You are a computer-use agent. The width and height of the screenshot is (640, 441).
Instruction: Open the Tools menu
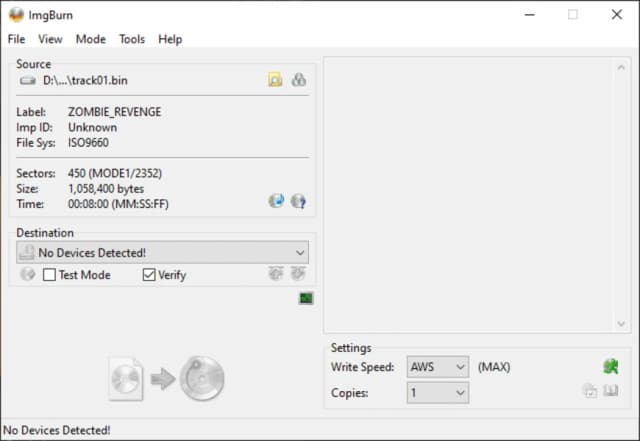pyautogui.click(x=132, y=39)
